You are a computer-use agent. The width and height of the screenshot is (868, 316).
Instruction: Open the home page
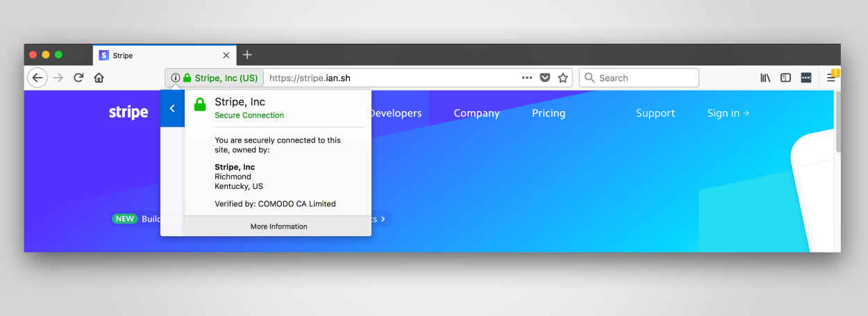coord(99,78)
